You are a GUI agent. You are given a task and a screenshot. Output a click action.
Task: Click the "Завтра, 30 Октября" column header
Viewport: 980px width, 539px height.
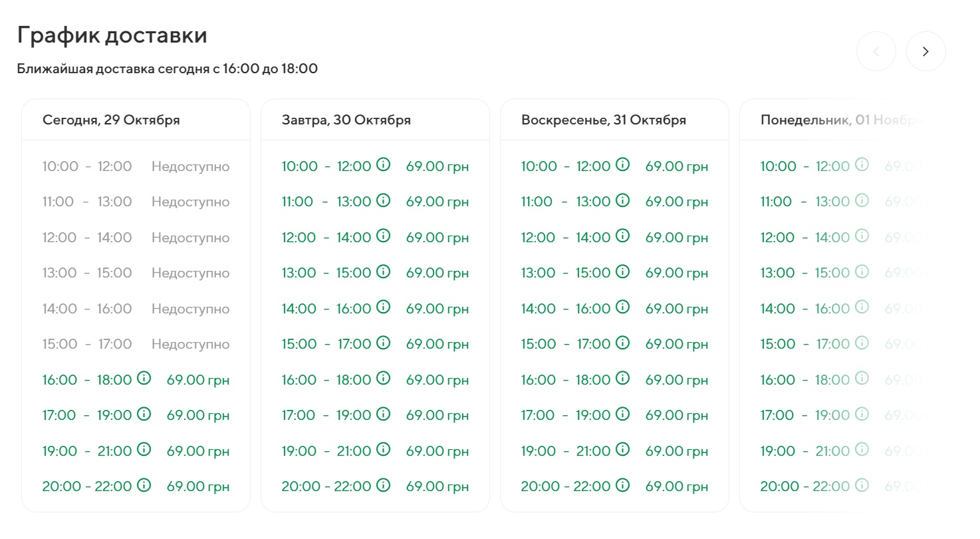tap(346, 120)
